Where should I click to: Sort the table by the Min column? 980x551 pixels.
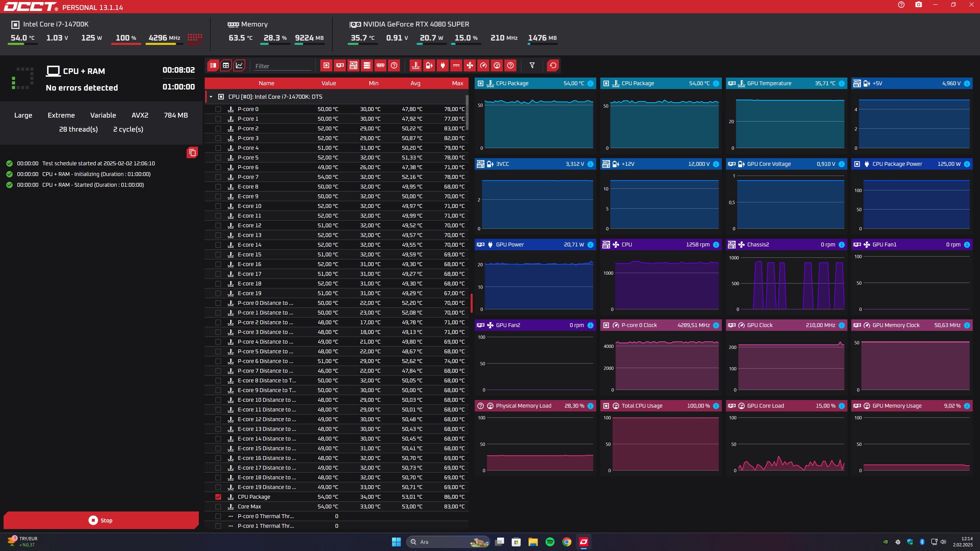(x=374, y=83)
